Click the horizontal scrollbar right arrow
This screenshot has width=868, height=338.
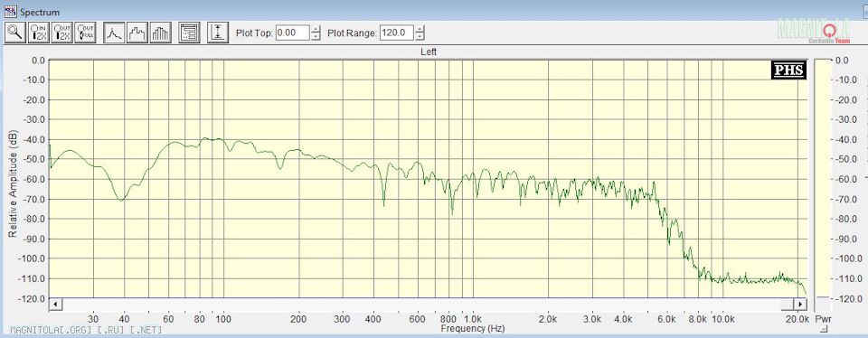coord(800,304)
